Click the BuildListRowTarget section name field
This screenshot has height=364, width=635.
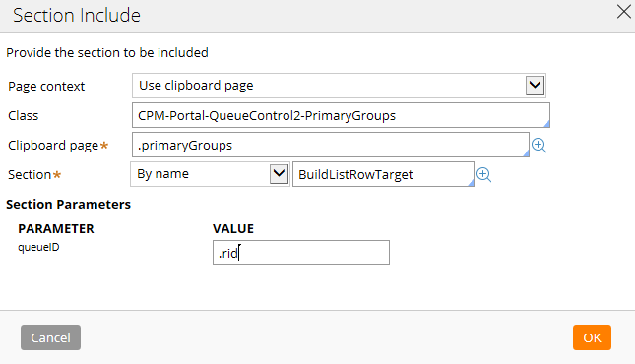pos(383,174)
